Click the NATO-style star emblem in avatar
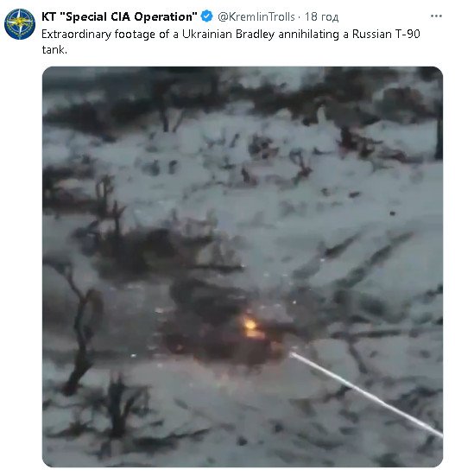455x476 pixels. [20, 23]
